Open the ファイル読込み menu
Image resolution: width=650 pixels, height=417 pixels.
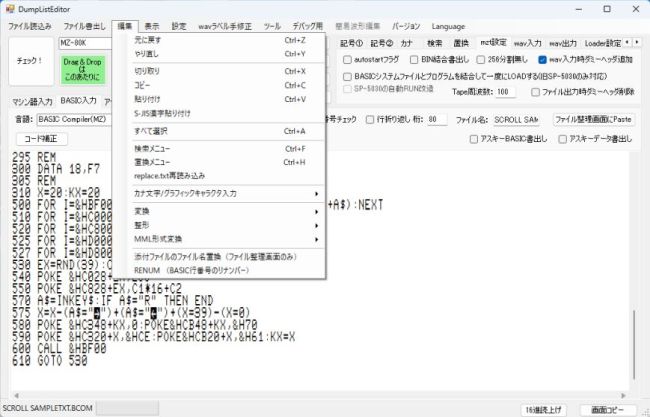point(30,26)
